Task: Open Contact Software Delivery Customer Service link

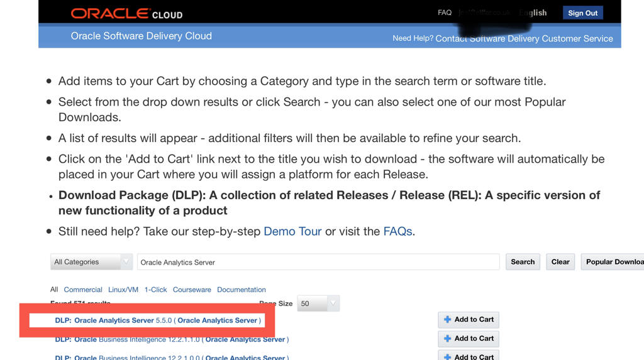Action: click(524, 38)
